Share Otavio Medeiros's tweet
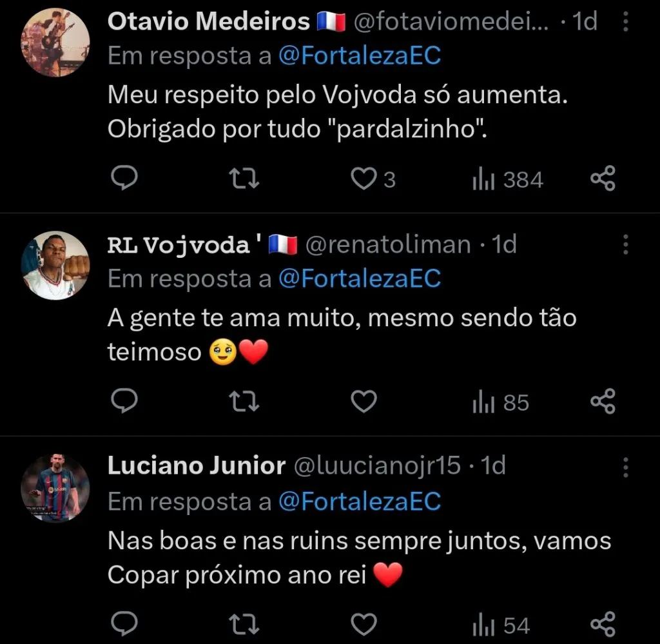Image resolution: width=660 pixels, height=644 pixels. point(603,179)
